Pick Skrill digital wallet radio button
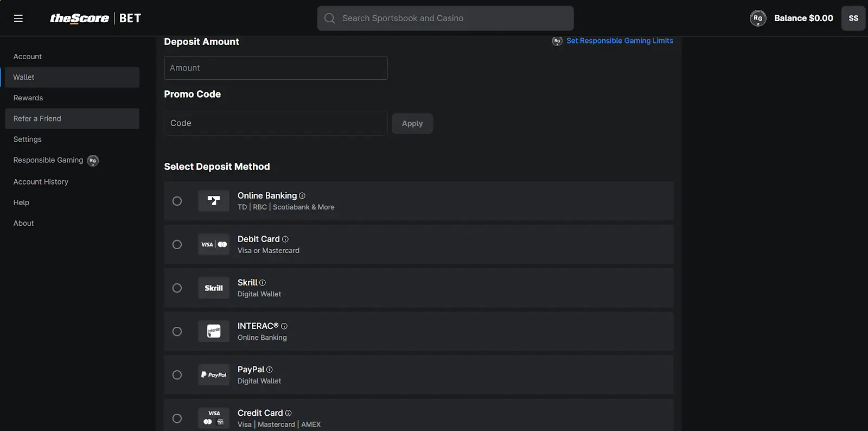 [177, 288]
